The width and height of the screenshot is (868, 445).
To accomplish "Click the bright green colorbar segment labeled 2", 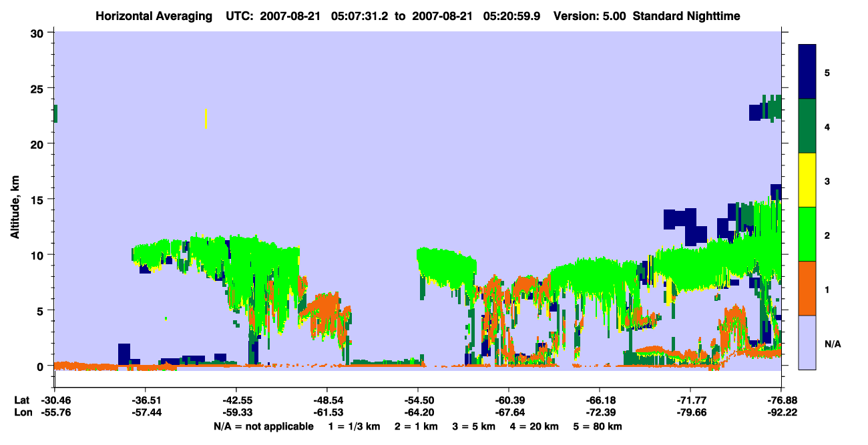I will point(807,234).
